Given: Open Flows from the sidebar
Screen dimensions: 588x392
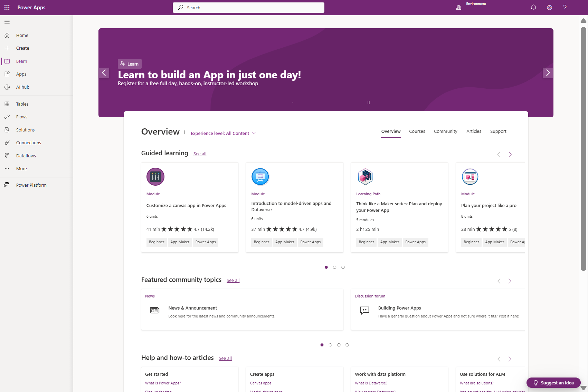Looking at the screenshot, I should point(21,117).
